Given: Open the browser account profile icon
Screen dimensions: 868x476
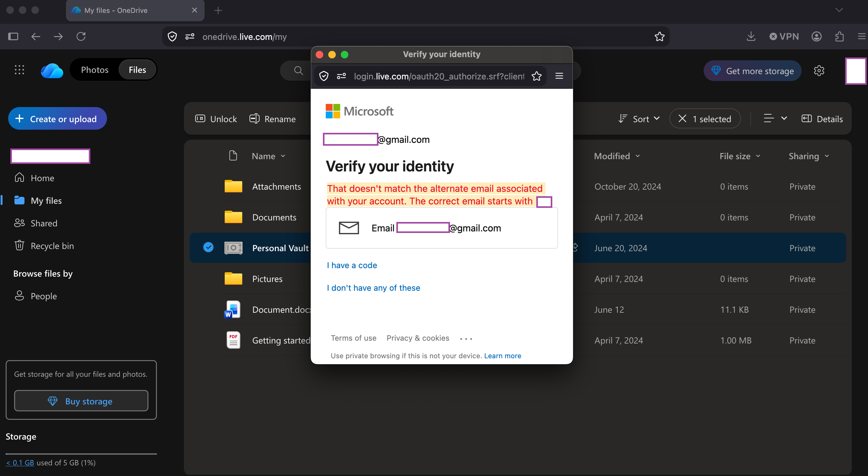Looking at the screenshot, I should [817, 36].
